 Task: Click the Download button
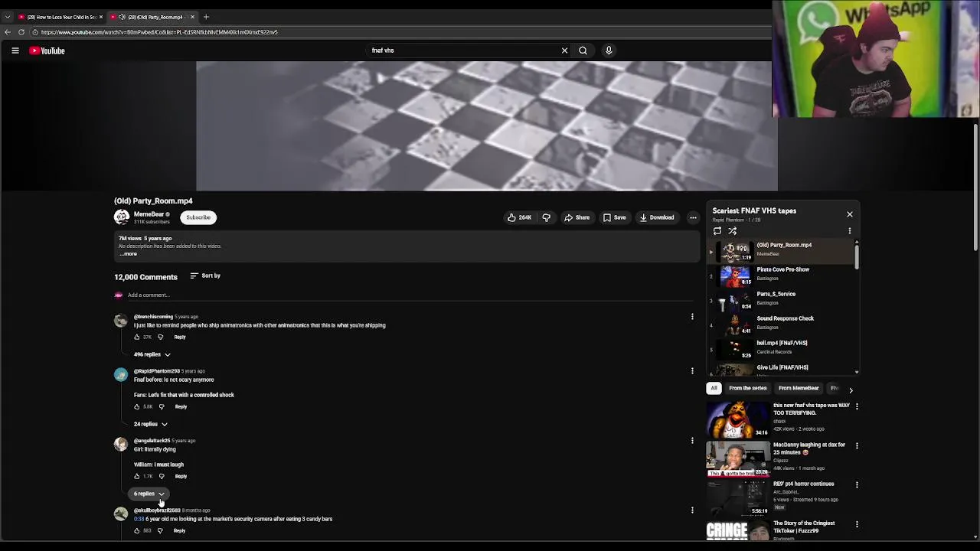coord(657,217)
